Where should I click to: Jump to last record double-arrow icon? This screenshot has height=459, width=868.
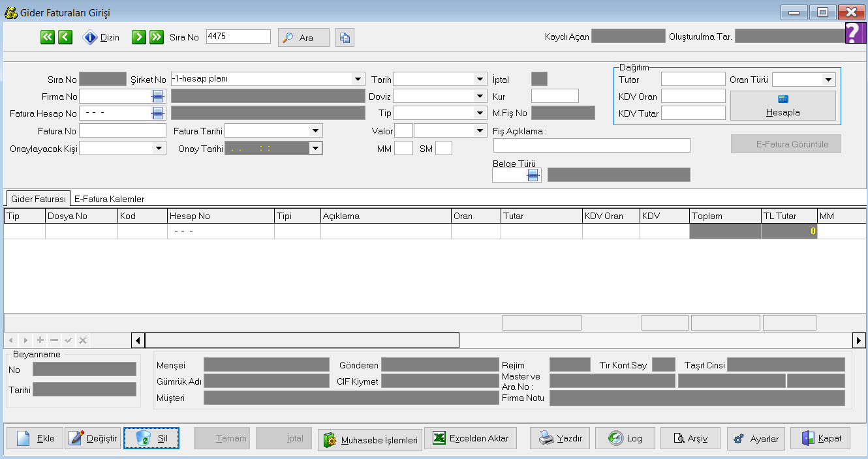click(x=156, y=37)
